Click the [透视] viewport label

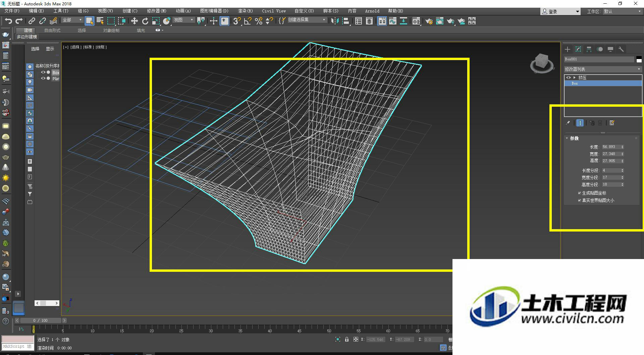click(75, 47)
